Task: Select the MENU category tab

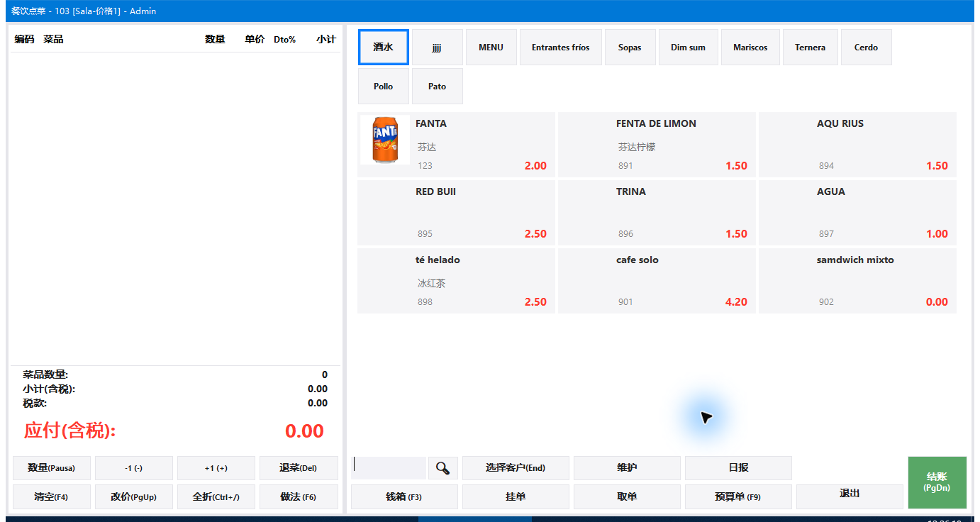Action: [x=491, y=48]
